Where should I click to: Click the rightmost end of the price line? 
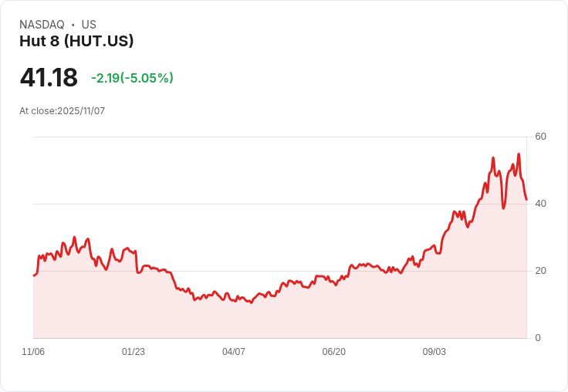[526, 200]
